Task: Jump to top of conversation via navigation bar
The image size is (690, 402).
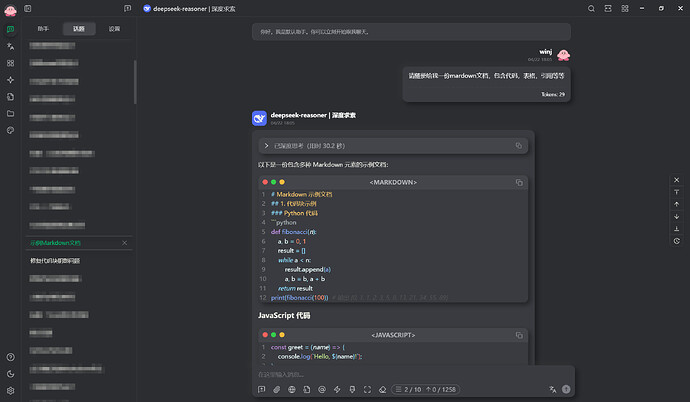Action: click(677, 192)
